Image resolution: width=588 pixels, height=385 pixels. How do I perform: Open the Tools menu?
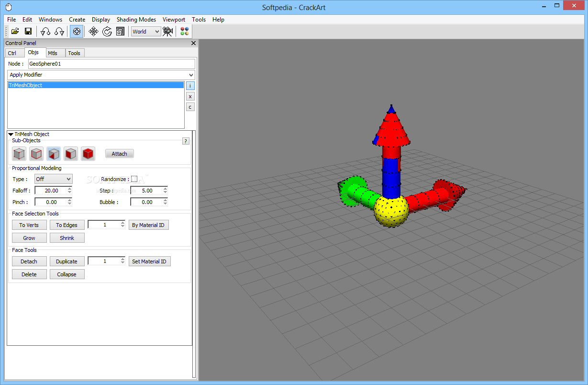click(x=199, y=20)
